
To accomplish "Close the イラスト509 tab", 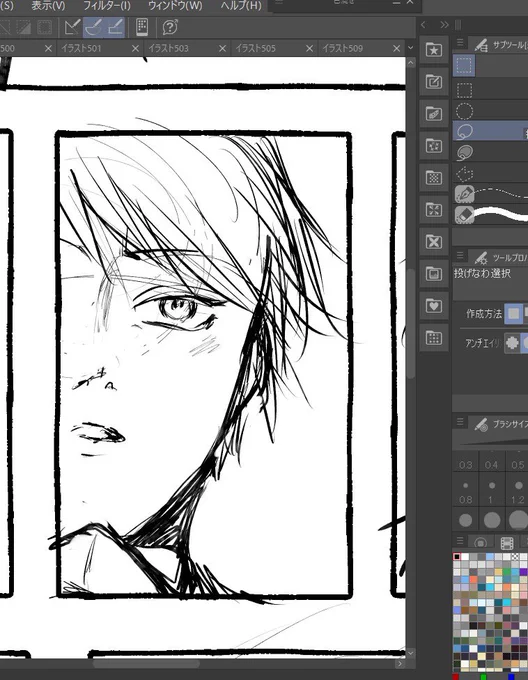I will click(396, 49).
